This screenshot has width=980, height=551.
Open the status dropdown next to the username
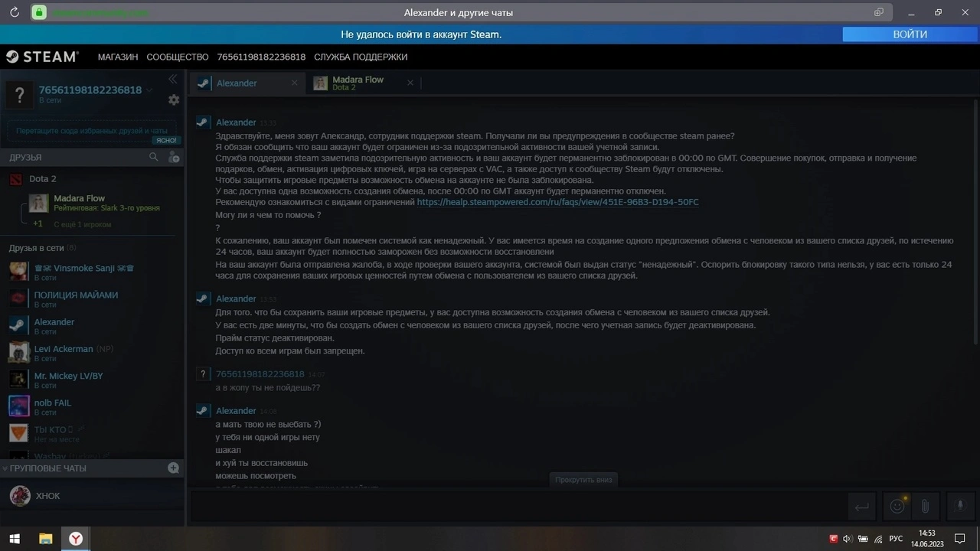click(149, 90)
